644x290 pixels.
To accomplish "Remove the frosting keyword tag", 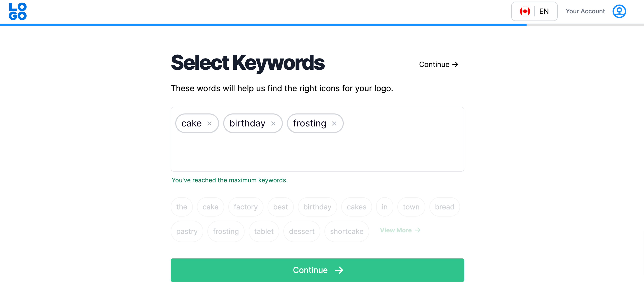I will (334, 123).
